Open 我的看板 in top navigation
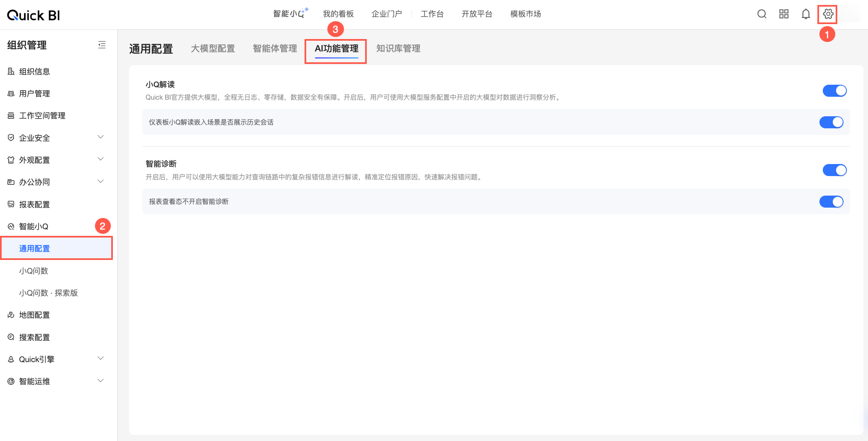868x441 pixels. pos(338,14)
